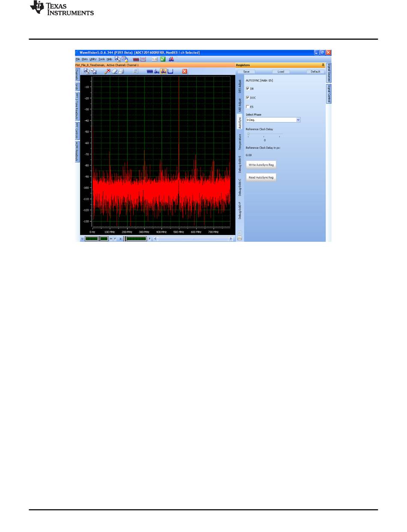Image resolution: width=407 pixels, height=532 pixels.
Task: Click Read AutoSync Reg button
Action: 261,177
